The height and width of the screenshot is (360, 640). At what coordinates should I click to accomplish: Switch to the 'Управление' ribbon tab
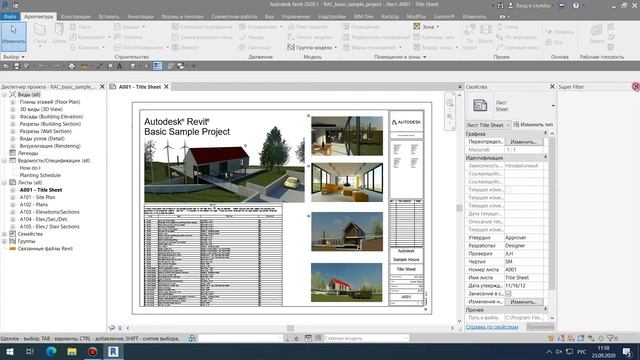point(296,17)
